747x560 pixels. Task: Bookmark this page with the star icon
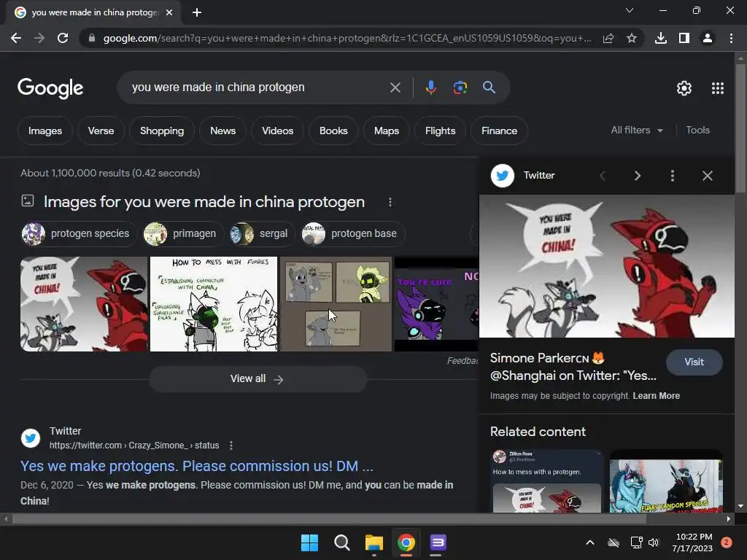(x=632, y=38)
